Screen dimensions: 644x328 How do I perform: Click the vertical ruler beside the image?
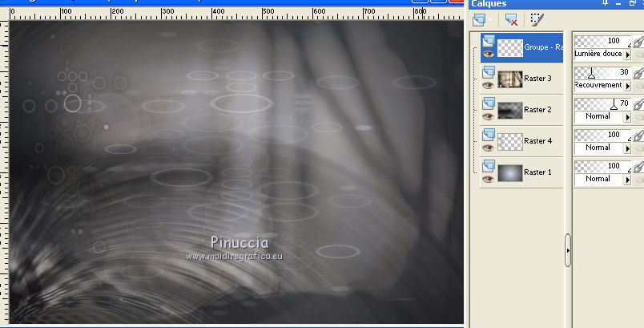pyautogui.click(x=4, y=172)
